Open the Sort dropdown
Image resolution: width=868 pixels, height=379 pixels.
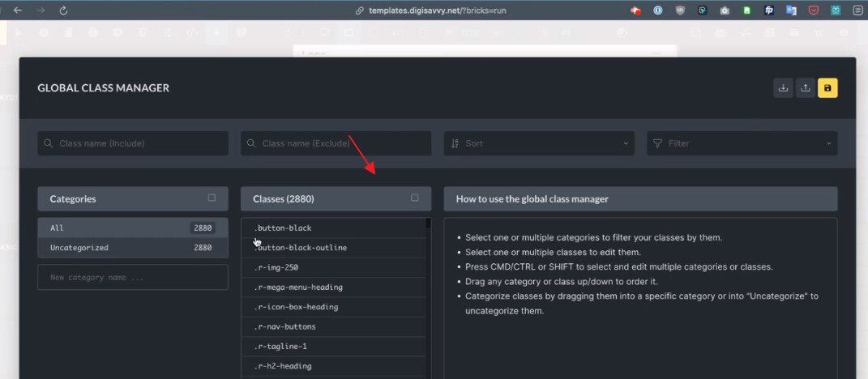(539, 143)
